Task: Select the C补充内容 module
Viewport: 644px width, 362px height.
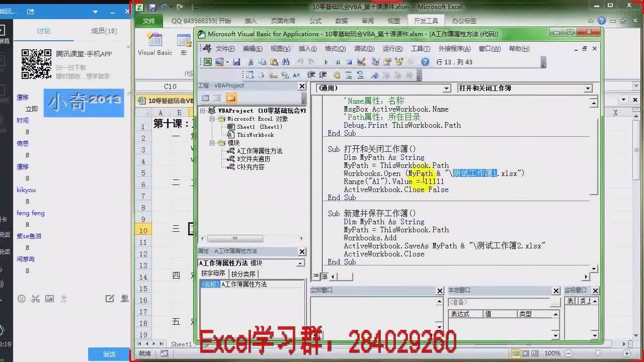Action: 251,167
